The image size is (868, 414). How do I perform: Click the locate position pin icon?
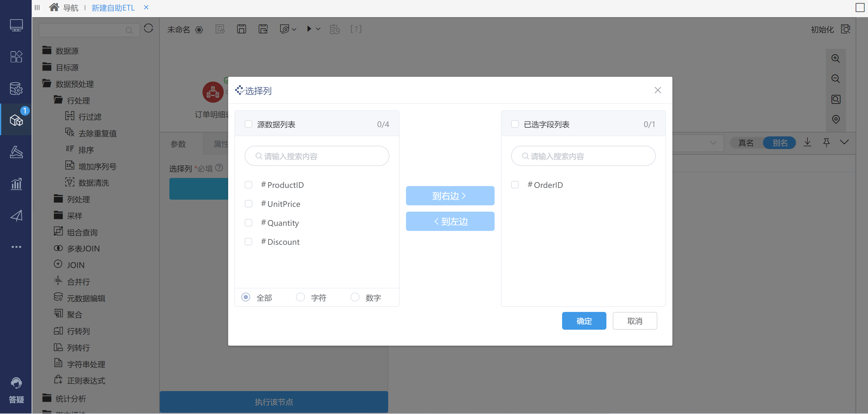click(x=836, y=119)
